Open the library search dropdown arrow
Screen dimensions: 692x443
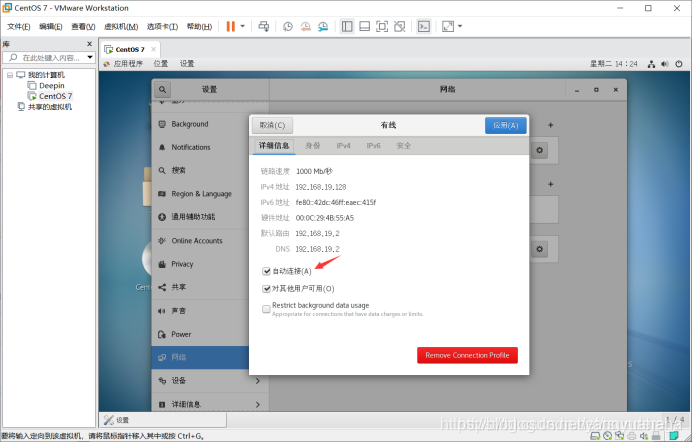pyautogui.click(x=90, y=57)
